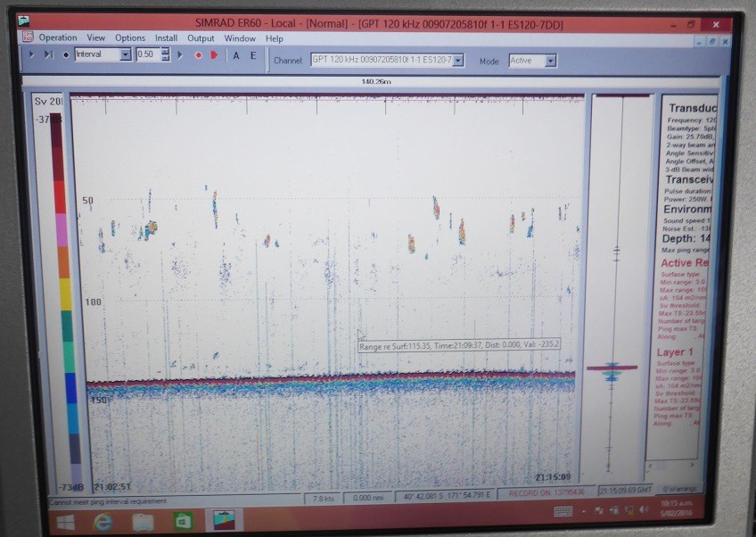Open the Channel GPT 120 kHz dropdown
The image size is (756, 537).
[x=458, y=61]
